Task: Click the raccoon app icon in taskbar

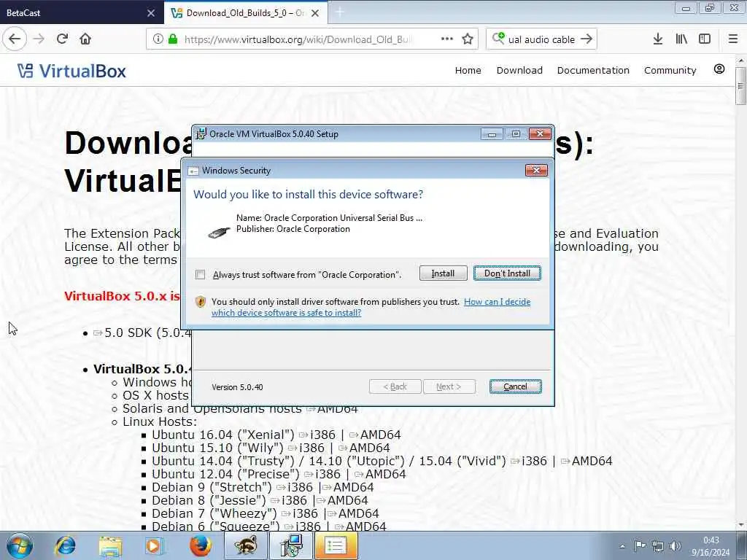Action: pyautogui.click(x=245, y=545)
